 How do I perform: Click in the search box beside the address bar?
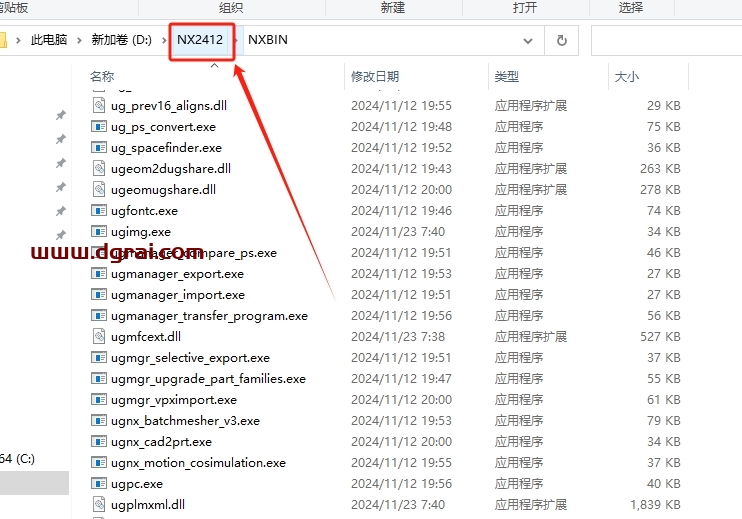click(666, 41)
